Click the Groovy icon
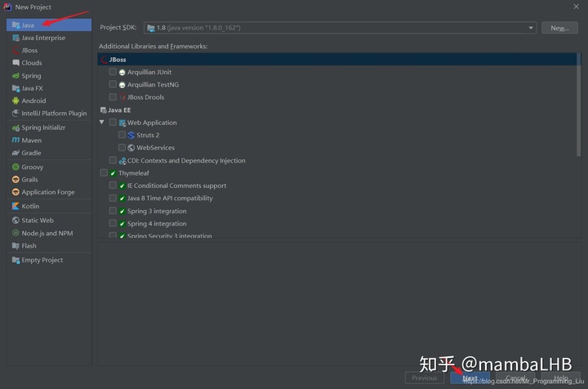Screen dimensions: 588x389 pos(16,167)
